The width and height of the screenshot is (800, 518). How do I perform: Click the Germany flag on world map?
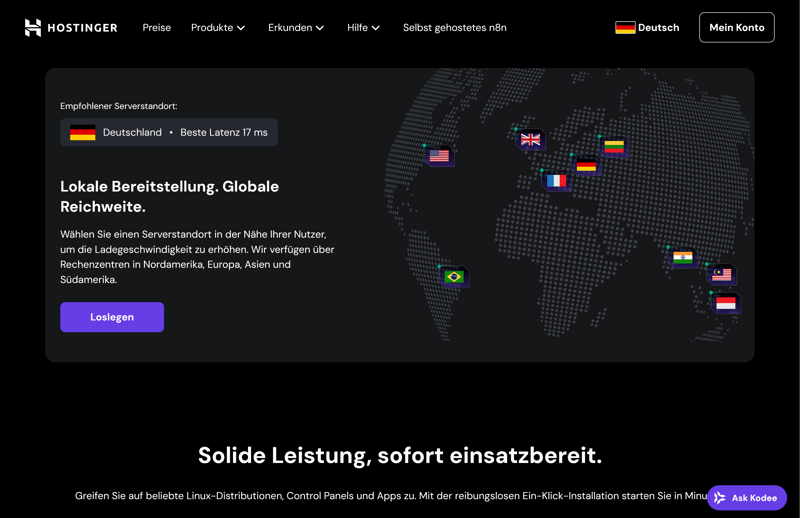point(586,165)
